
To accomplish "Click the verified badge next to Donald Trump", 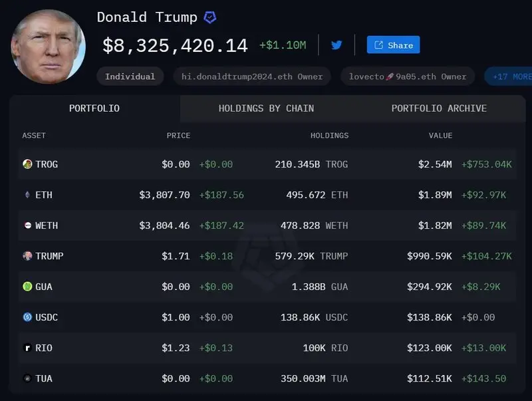I will (210, 17).
